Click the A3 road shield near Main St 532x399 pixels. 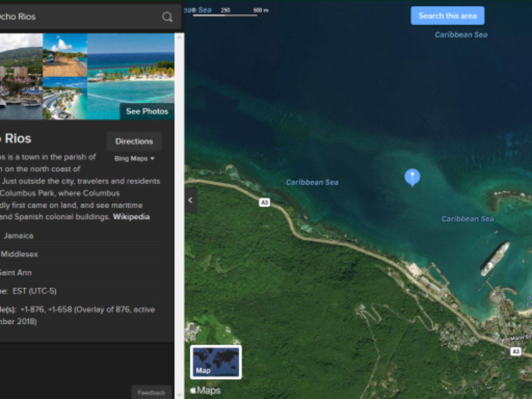coord(515,351)
